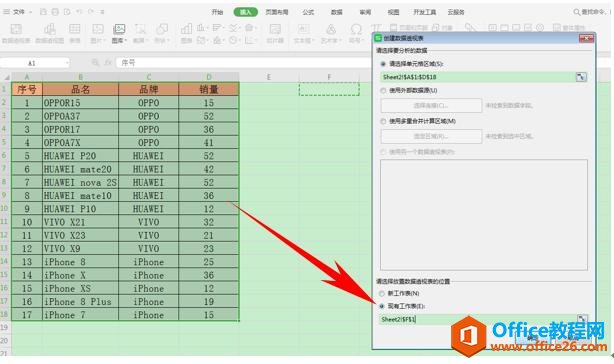Viewport: 614px width, 364px height.
Task: Select the row 19 header
Action: tap(5, 327)
